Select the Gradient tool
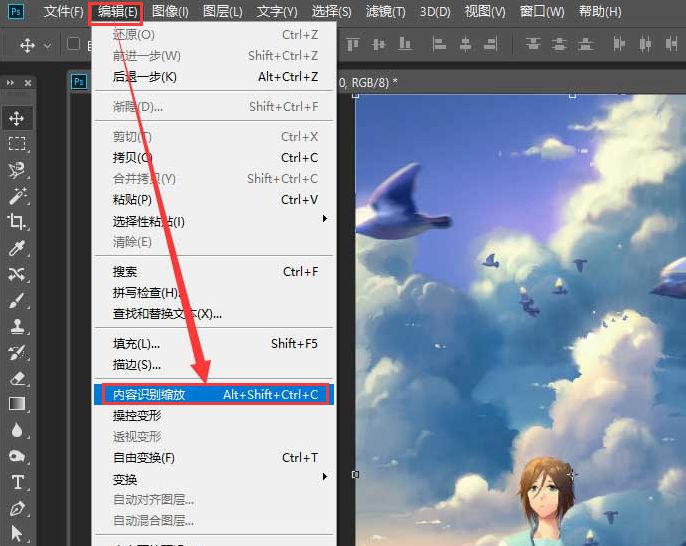This screenshot has width=686, height=546. [17, 404]
